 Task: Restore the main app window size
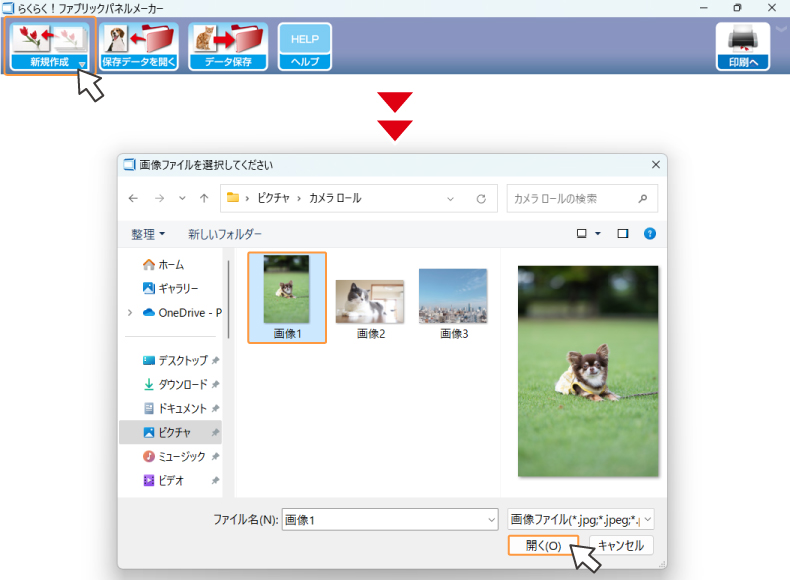coord(737,8)
